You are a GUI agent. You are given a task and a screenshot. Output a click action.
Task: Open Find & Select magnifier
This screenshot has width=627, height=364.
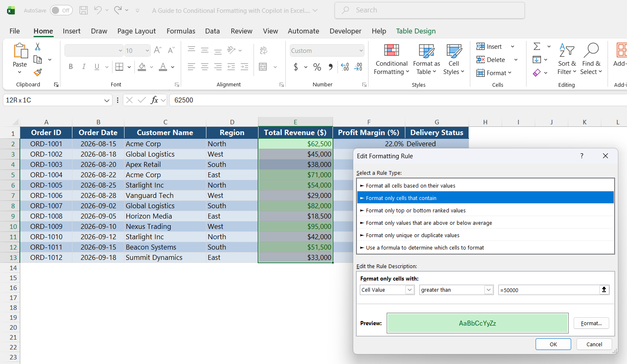coord(591,59)
